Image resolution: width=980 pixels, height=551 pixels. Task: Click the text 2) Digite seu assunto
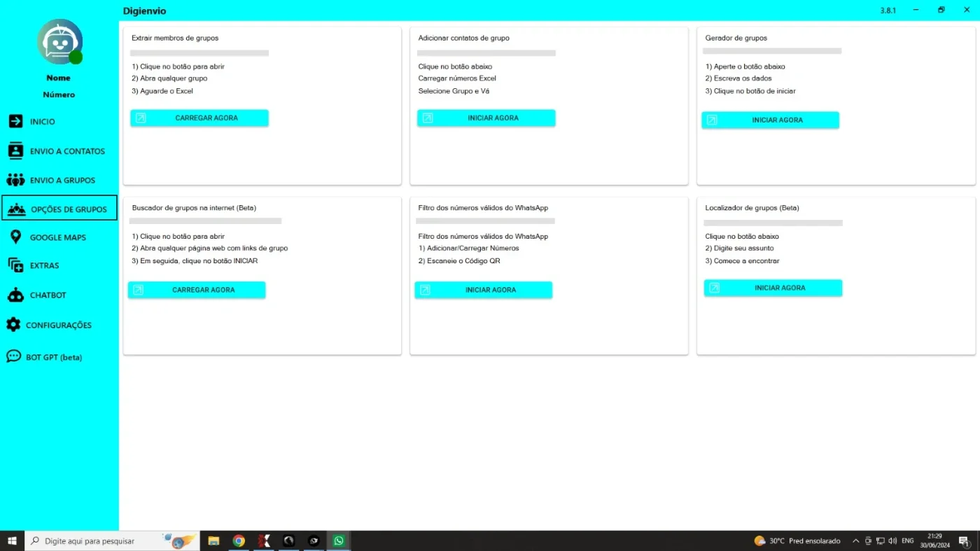pyautogui.click(x=739, y=248)
